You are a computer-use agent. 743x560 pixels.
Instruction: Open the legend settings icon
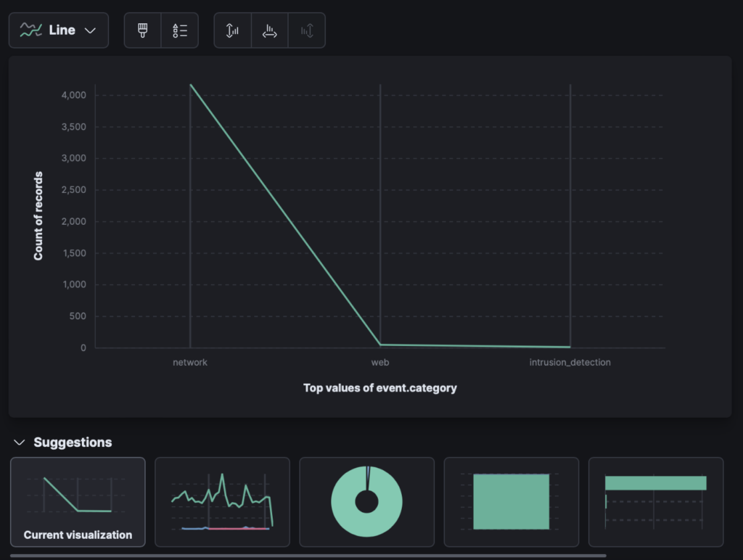coord(180,30)
